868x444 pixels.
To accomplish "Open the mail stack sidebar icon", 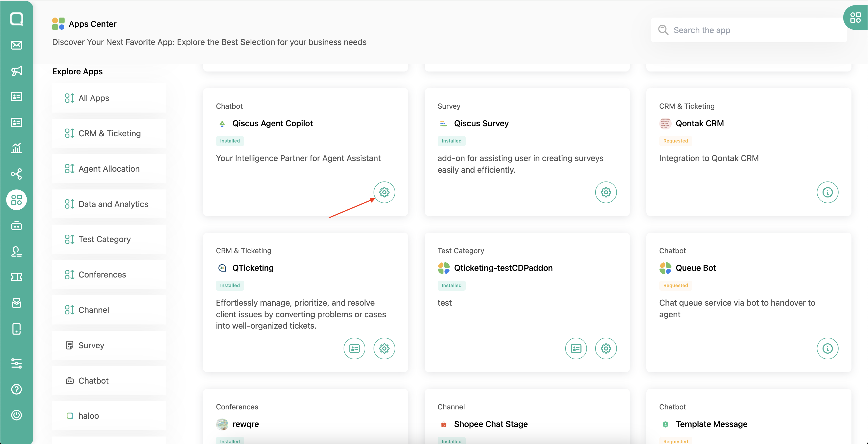I will pyautogui.click(x=17, y=303).
